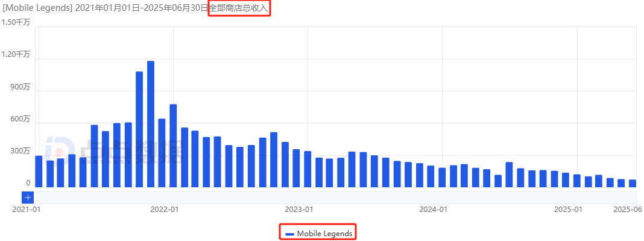Click the blue legend color marker
Image resolution: width=644 pixels, height=241 pixels.
click(x=289, y=234)
